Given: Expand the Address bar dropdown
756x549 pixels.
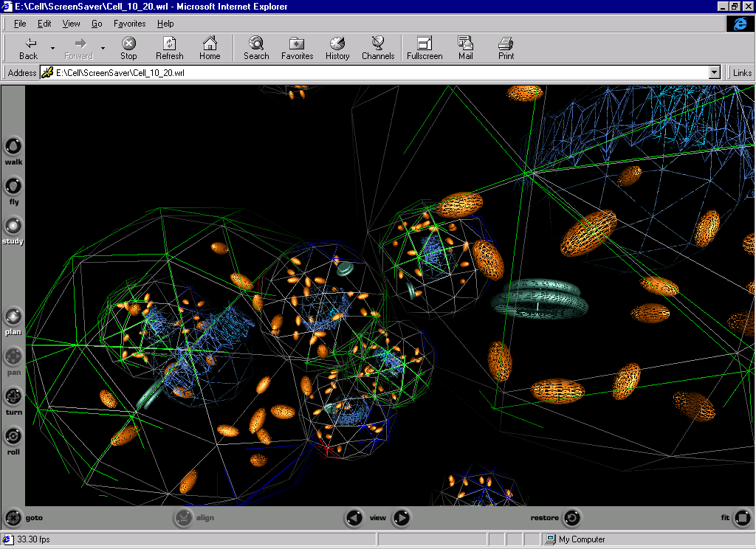Looking at the screenshot, I should coord(714,73).
